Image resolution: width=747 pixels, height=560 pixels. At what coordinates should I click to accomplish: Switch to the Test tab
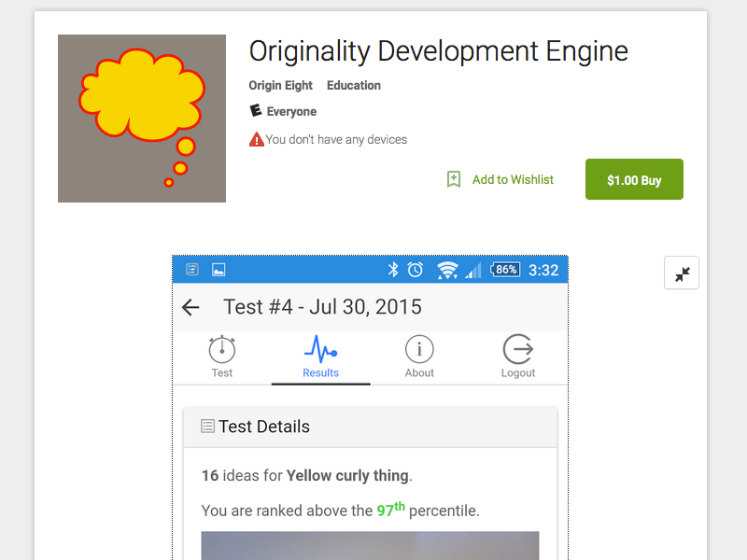point(222,357)
